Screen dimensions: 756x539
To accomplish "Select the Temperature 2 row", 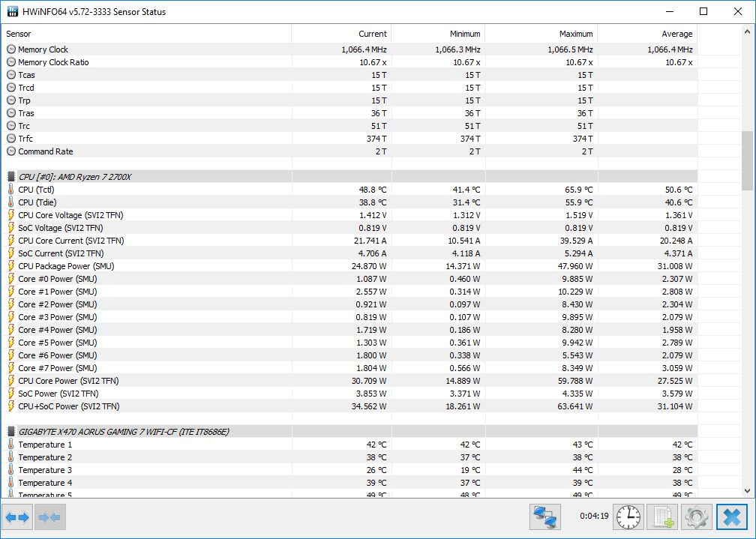I will (x=349, y=457).
